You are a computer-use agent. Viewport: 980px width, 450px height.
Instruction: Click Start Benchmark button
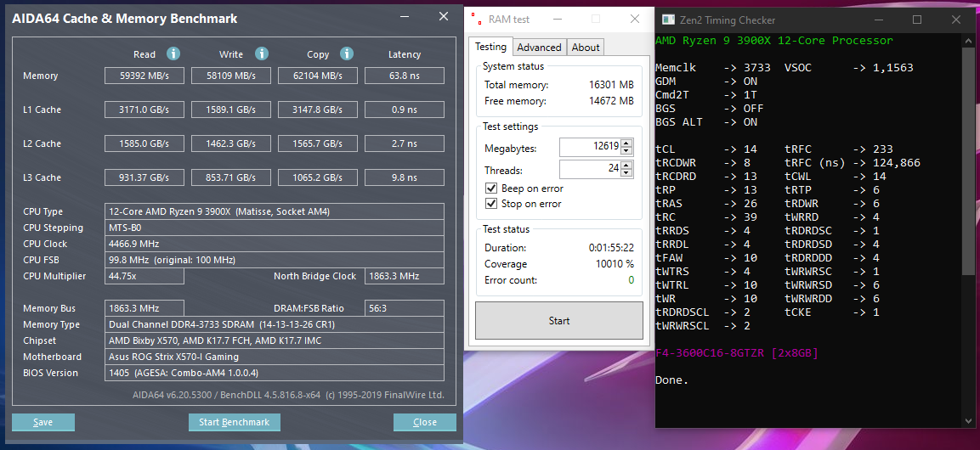point(235,423)
